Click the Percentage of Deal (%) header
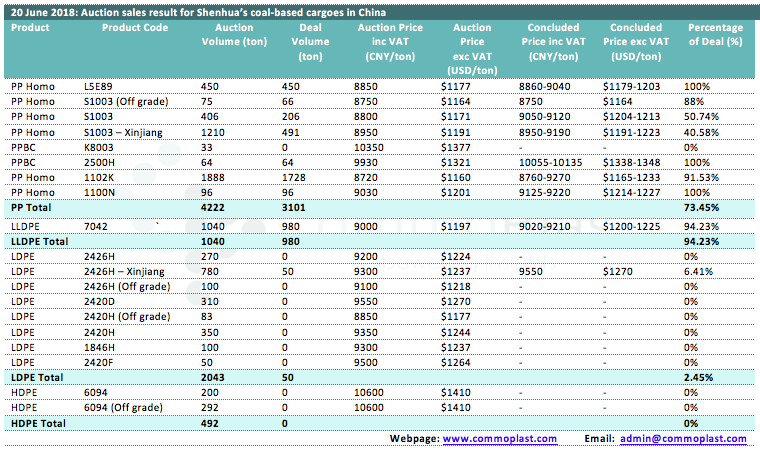 (715, 35)
